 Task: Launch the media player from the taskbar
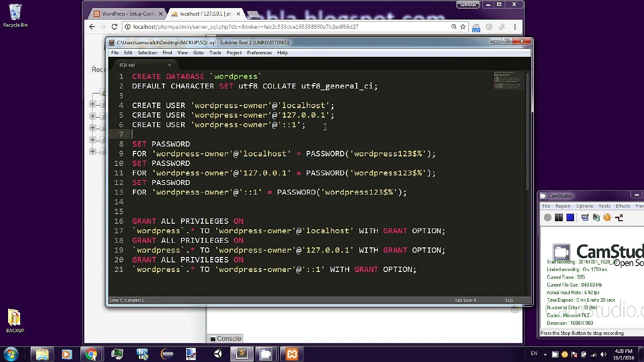tap(66, 354)
